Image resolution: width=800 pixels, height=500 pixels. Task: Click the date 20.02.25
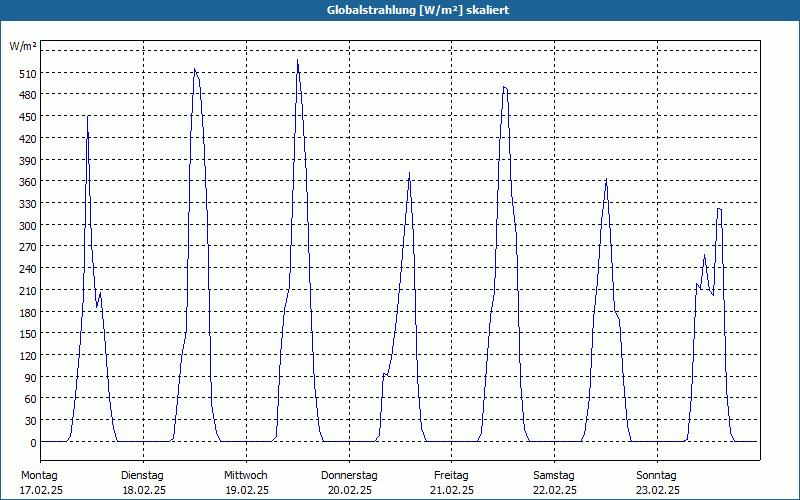tap(349, 490)
